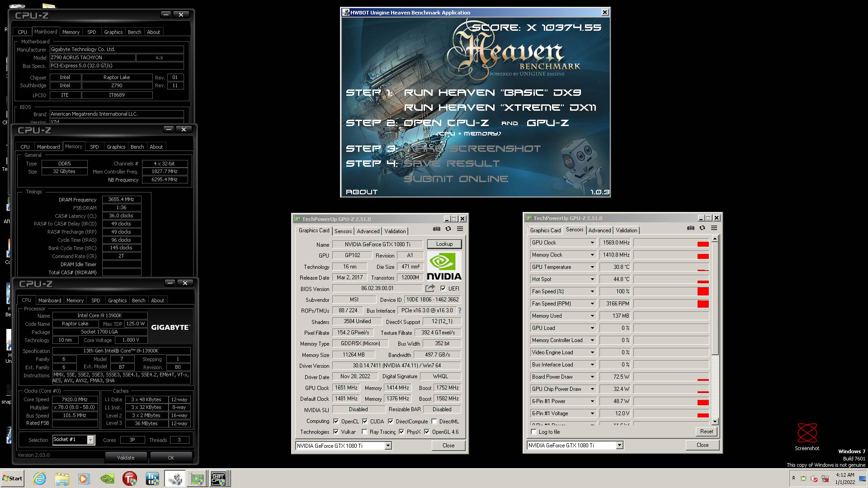Viewport: 868px width, 488px height.
Task: Toggle the OpenCL checkbox
Action: pyautogui.click(x=336, y=421)
